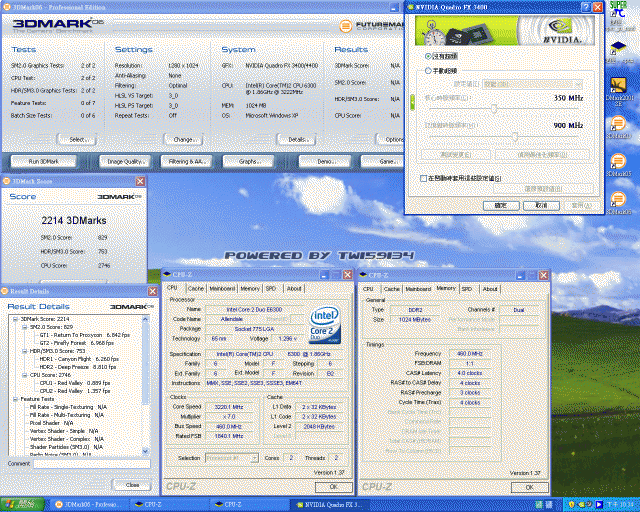The height and width of the screenshot is (512, 640).
Task: Click Close in Result Details window
Action: pyautogui.click(x=132, y=485)
